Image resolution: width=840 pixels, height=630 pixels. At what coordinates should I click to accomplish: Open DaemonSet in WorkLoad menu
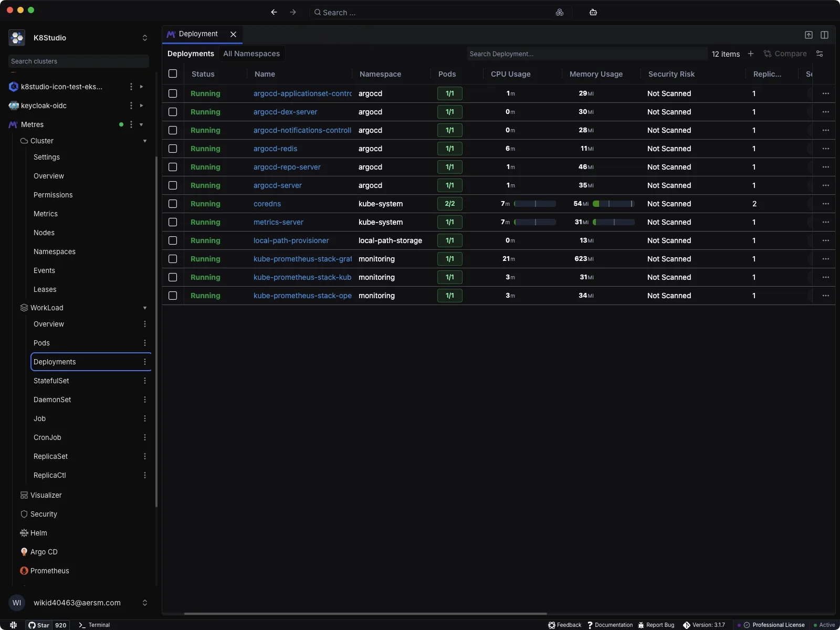point(52,400)
